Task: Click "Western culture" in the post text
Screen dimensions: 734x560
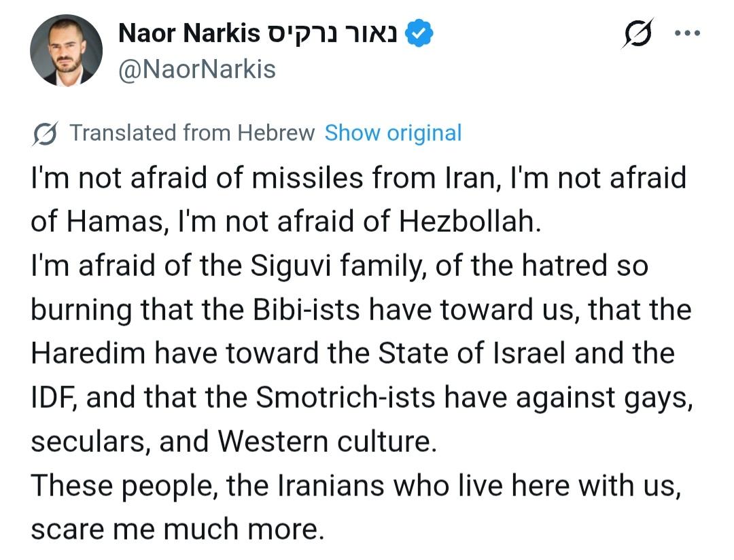Action: 324,442
